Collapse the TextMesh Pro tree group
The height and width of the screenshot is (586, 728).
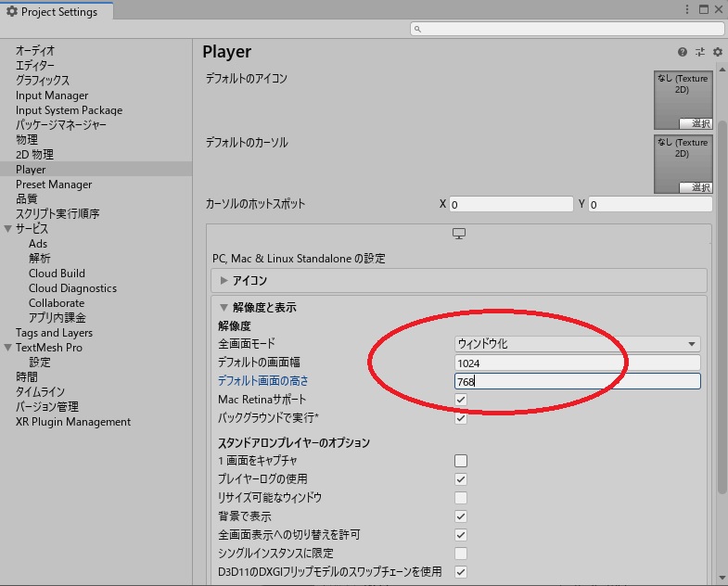7,348
